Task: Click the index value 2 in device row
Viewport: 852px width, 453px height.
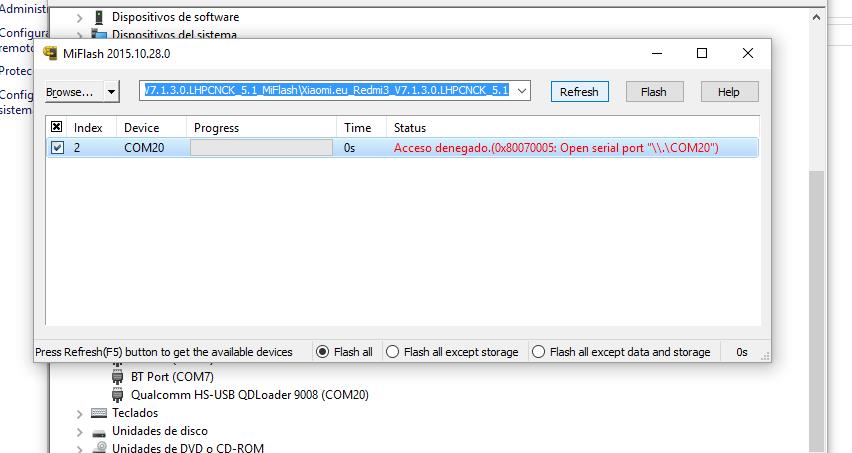Action: click(x=77, y=148)
